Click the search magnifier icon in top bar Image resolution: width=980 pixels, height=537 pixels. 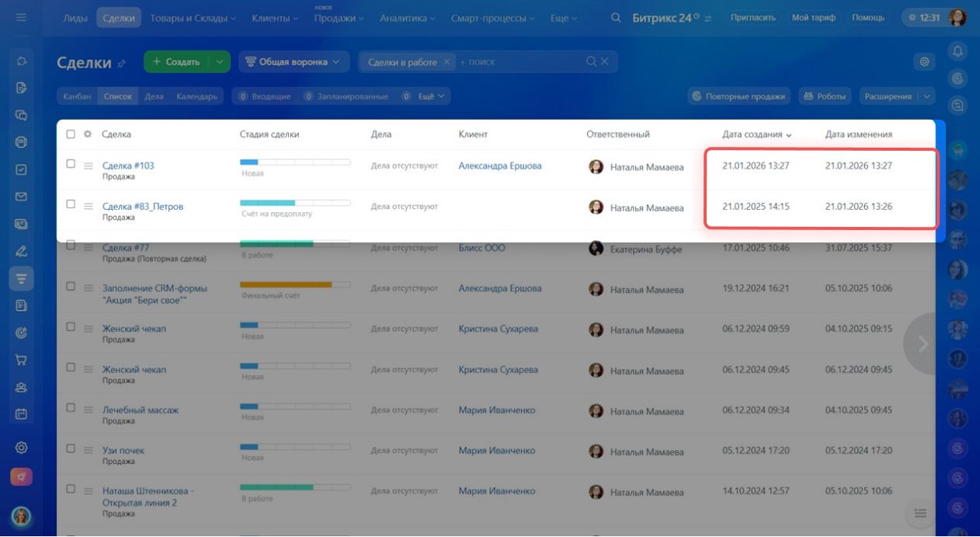[x=616, y=18]
